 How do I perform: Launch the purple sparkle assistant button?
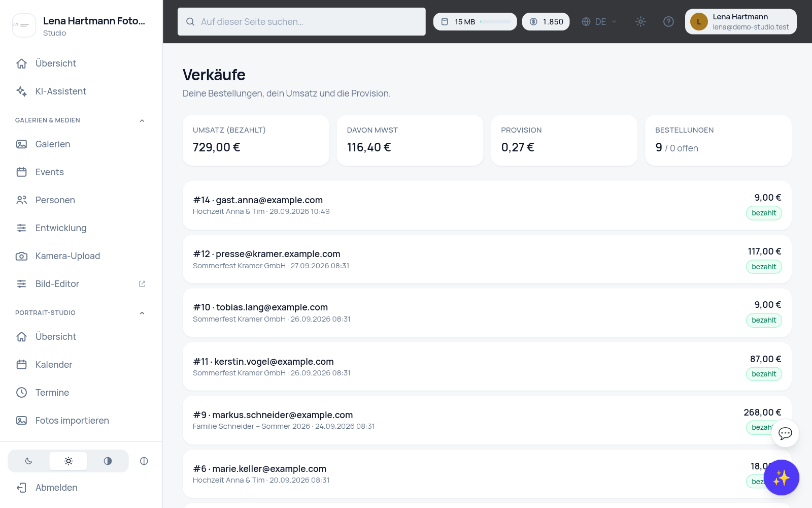coord(782,478)
